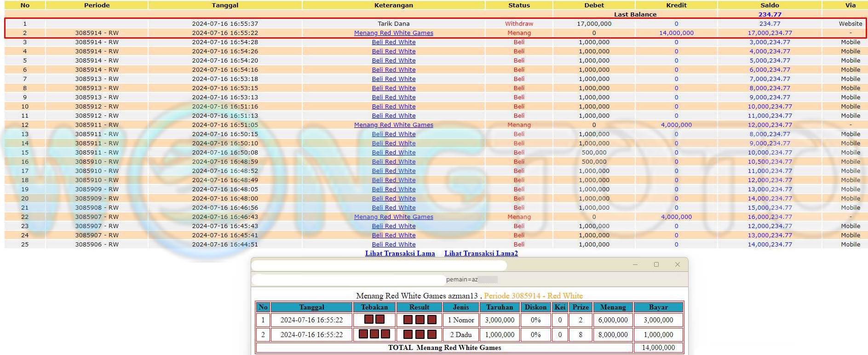This screenshot has height=355, width=868.
Task: Click last red dice in Result row 2
Action: coord(431,334)
